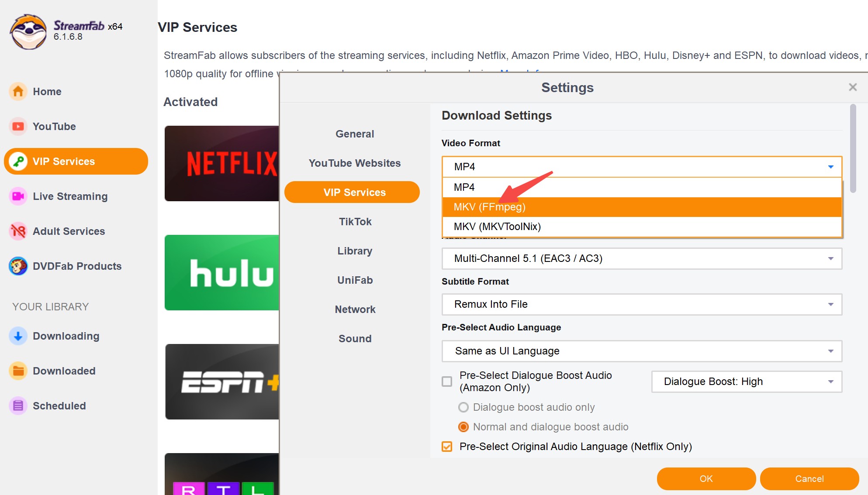Open Scheduled library section
This screenshot has height=495, width=868.
tap(76, 406)
